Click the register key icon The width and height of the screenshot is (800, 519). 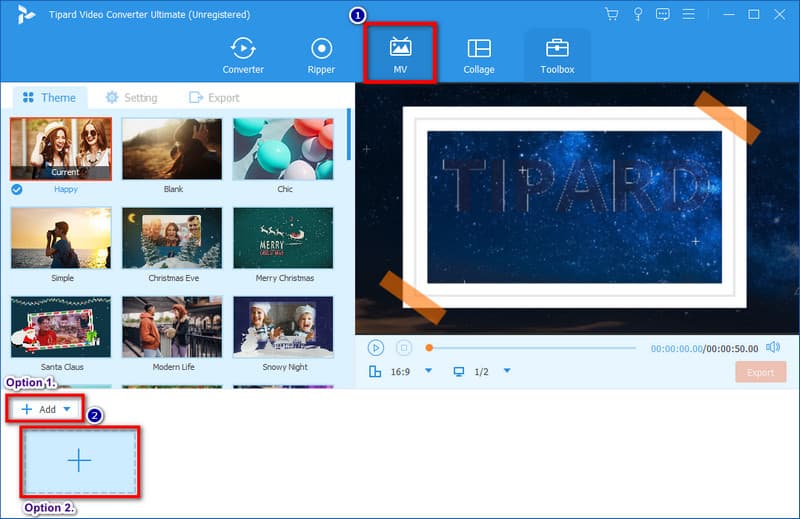[638, 14]
